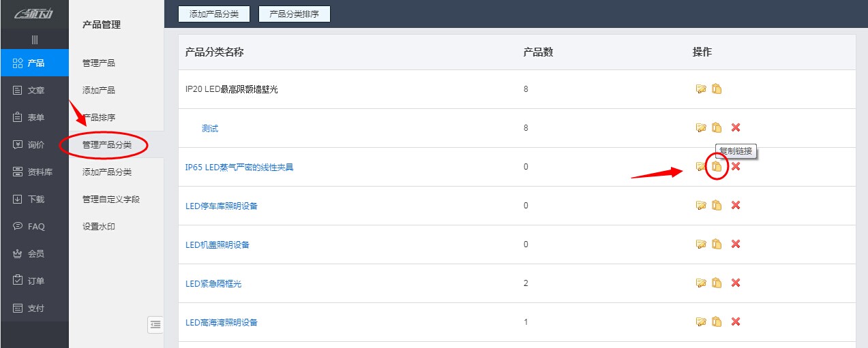Collapse the submenu panel with toggle icon
The width and height of the screenshot is (868, 348).
155,325
